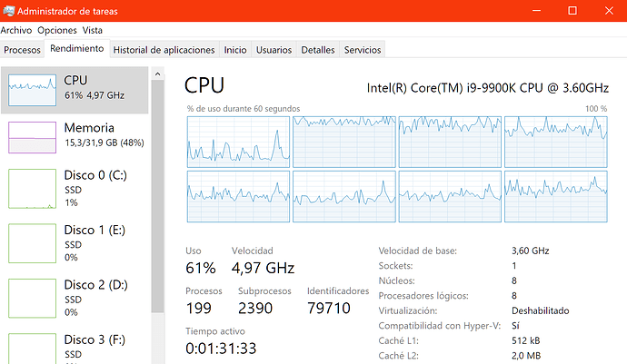Click the Task Manager title bar icon

pyautogui.click(x=8, y=11)
